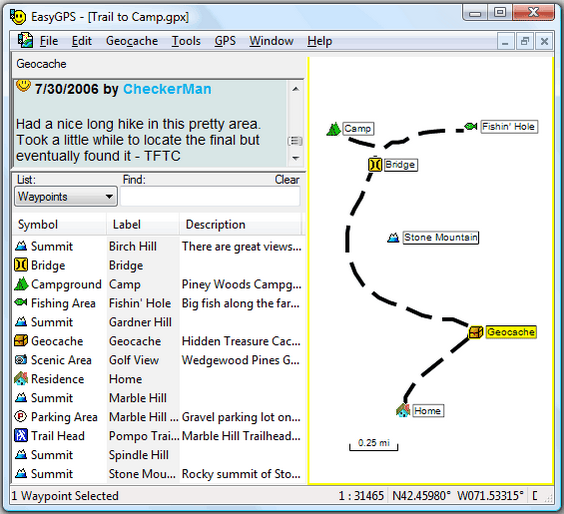Click the 1 : 31465 scale in status bar
Viewport: 564px width, 514px height.
click(x=361, y=496)
